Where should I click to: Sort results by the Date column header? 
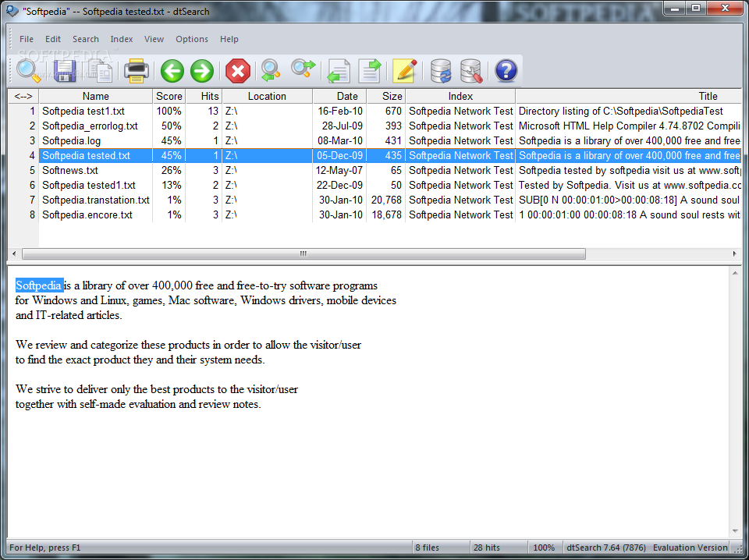(x=339, y=96)
